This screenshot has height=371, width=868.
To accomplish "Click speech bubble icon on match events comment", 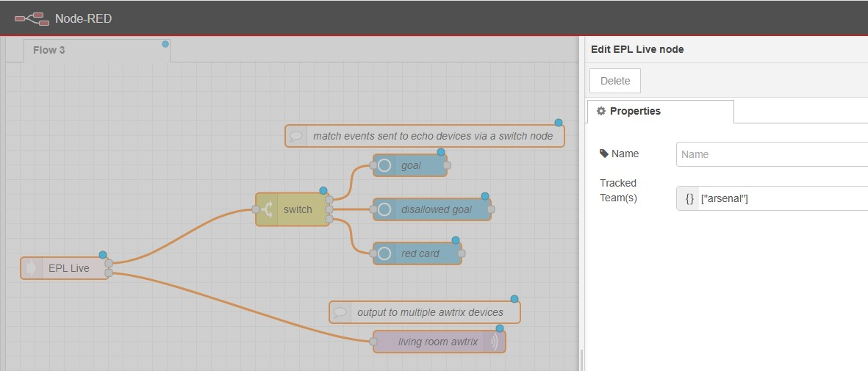I will click(295, 136).
